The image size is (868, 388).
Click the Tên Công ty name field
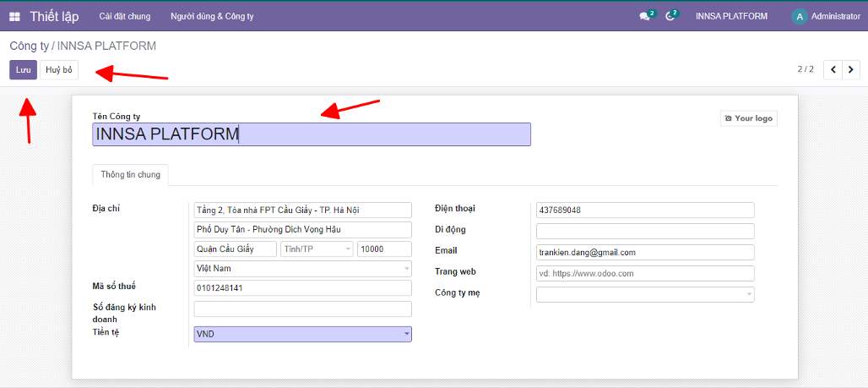click(311, 134)
